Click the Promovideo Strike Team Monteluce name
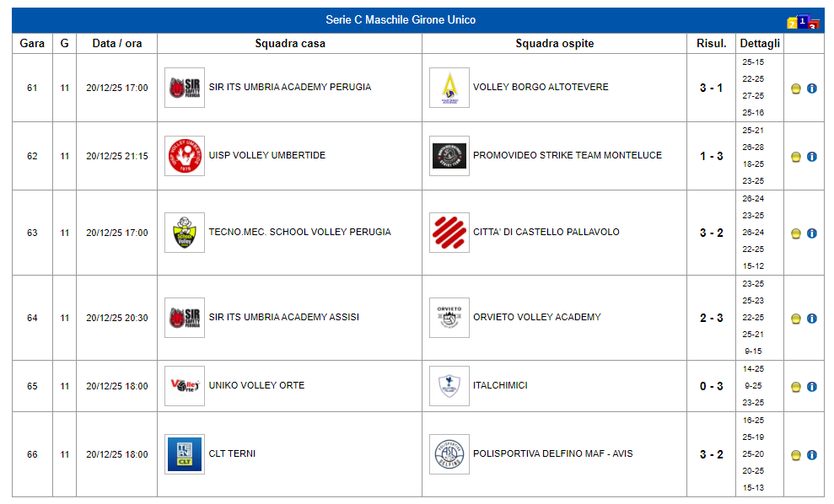 click(567, 155)
